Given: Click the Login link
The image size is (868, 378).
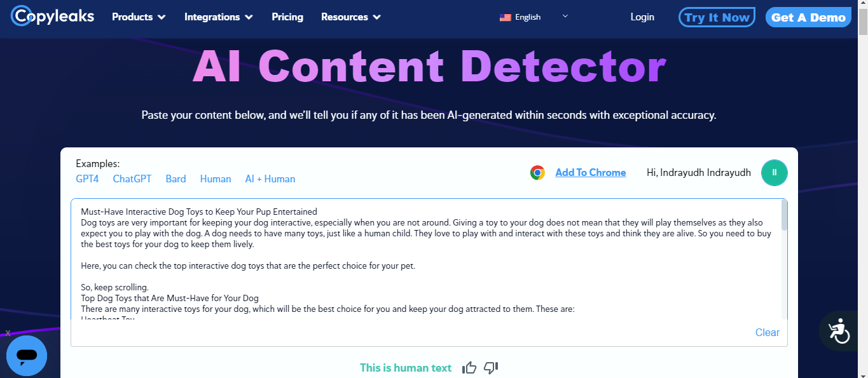Looking at the screenshot, I should coord(642,17).
